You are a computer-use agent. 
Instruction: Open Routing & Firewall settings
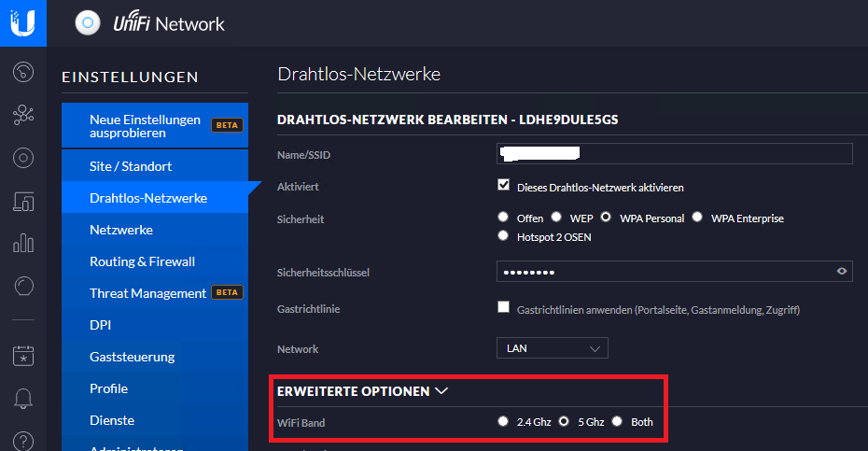(x=142, y=261)
